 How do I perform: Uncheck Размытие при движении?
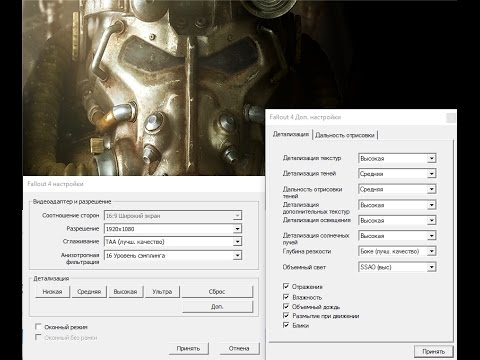(286, 315)
